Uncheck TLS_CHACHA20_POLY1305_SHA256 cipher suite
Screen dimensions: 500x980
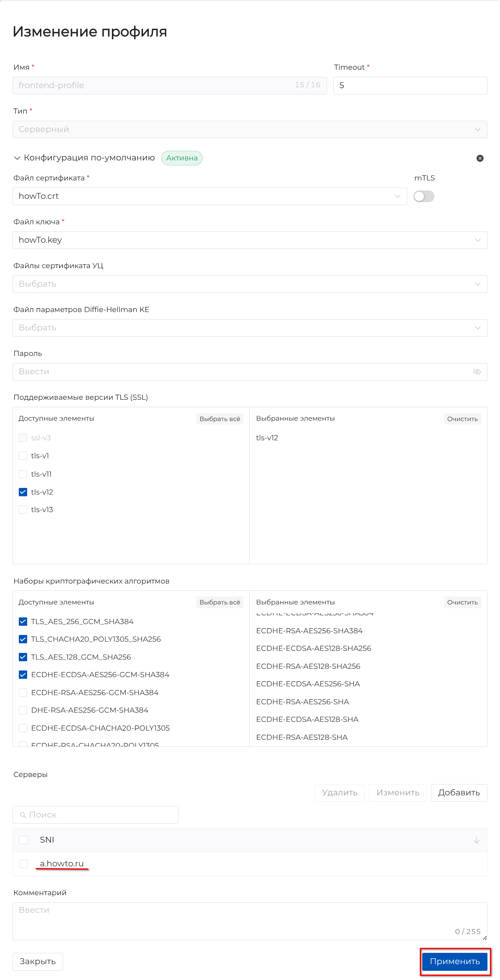click(x=23, y=639)
